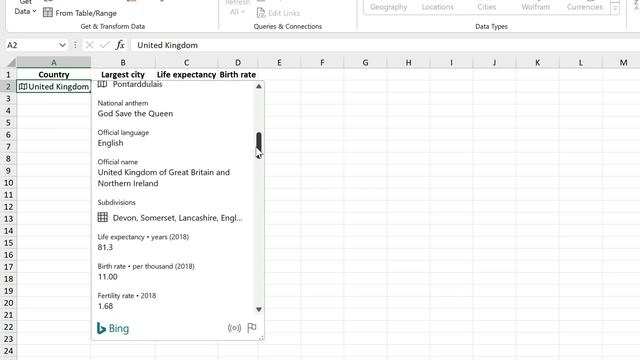This screenshot has height=360, width=640.
Task: Click the Edit Links button
Action: (x=278, y=13)
